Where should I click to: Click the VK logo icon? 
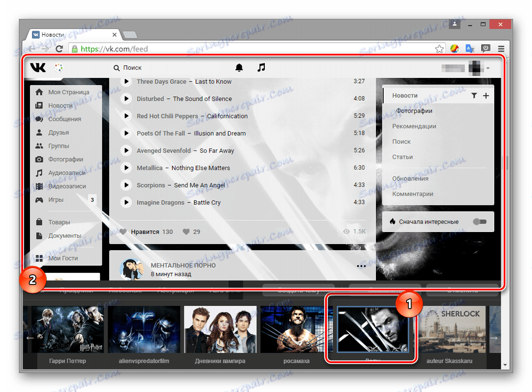click(x=38, y=67)
